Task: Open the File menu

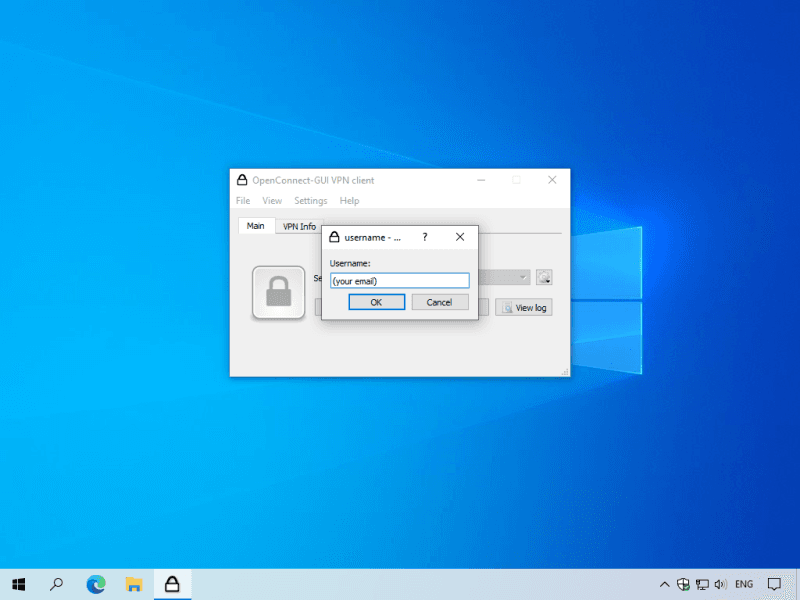Action: pos(243,201)
